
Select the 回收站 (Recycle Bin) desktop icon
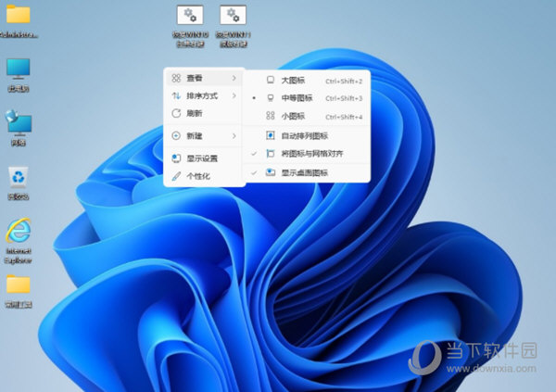[19, 183]
